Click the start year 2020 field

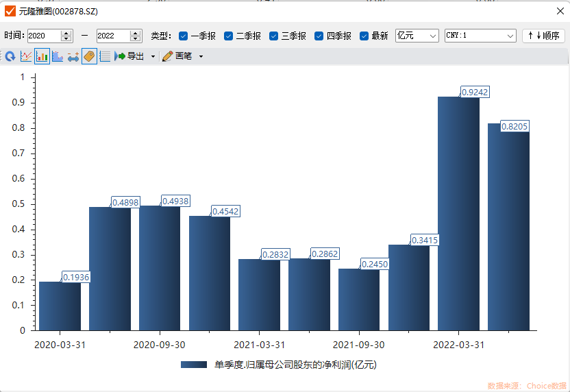(43, 36)
